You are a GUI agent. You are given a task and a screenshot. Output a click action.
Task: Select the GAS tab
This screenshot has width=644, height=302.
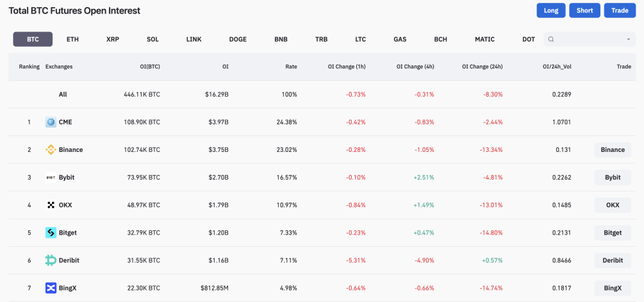coord(400,40)
